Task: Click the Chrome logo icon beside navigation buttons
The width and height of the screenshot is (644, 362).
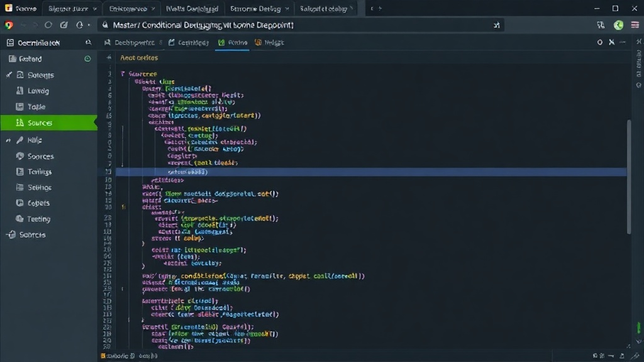Action: [9, 25]
